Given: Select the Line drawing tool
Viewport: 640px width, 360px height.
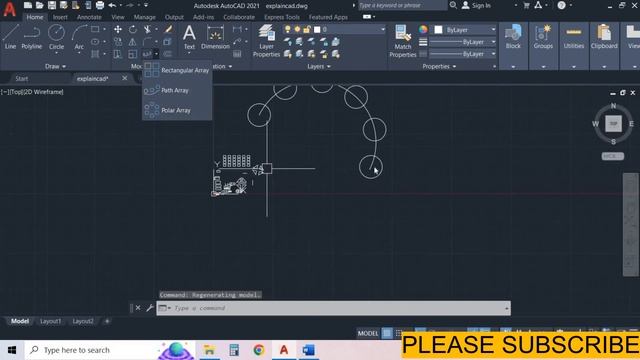Looking at the screenshot, I should [10, 37].
